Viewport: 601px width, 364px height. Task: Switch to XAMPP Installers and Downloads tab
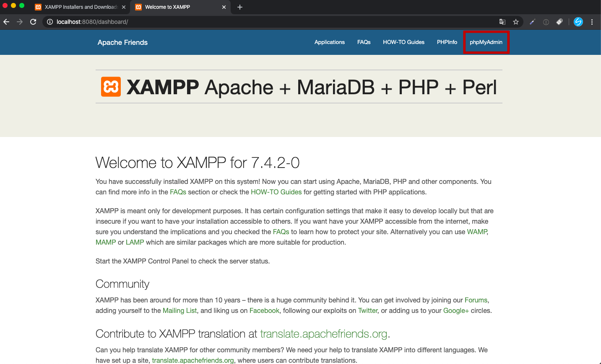point(80,7)
